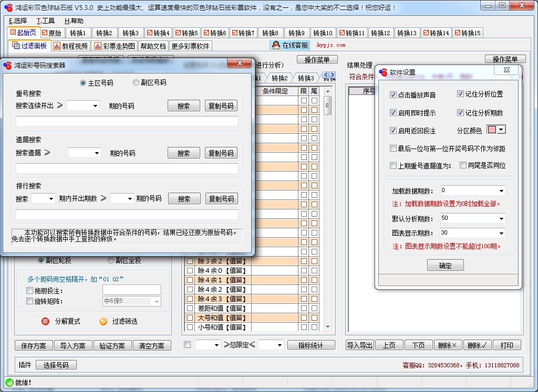Expand the 旋转矩阵 中6保5 combo box
The width and height of the screenshot is (538, 392).
click(158, 301)
